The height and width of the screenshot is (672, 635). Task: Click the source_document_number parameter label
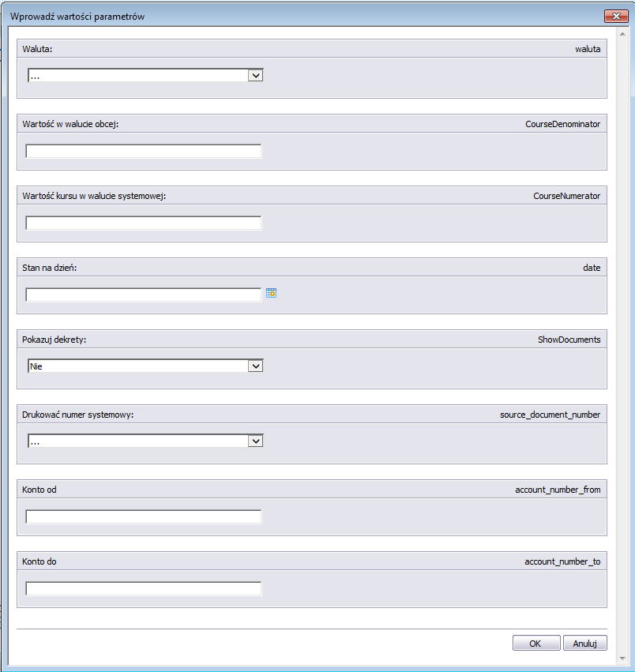tap(550, 415)
